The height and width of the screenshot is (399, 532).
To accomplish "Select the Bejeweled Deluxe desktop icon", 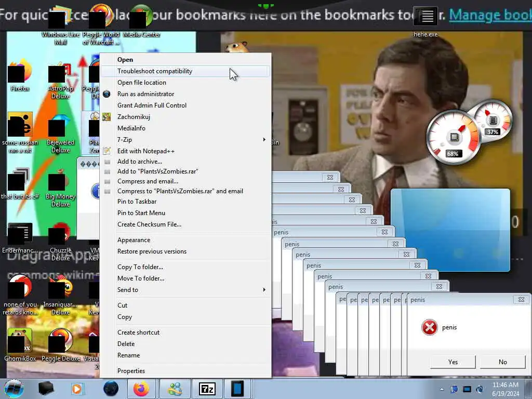I will pos(60,135).
